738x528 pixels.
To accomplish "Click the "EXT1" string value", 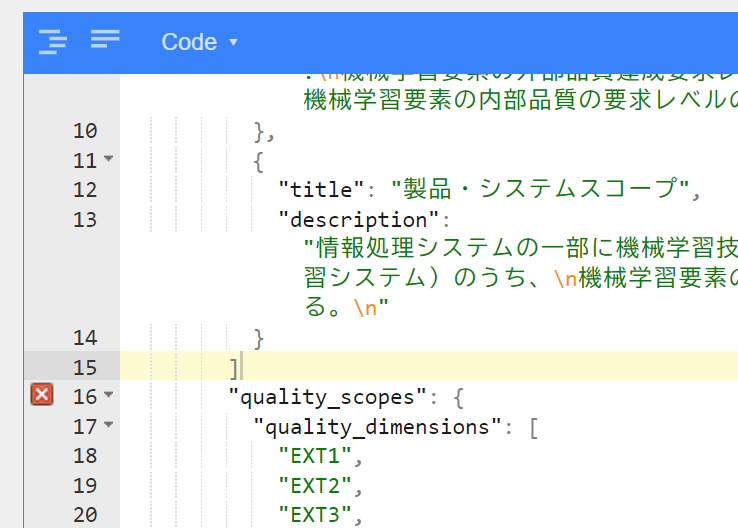I will point(315,456).
